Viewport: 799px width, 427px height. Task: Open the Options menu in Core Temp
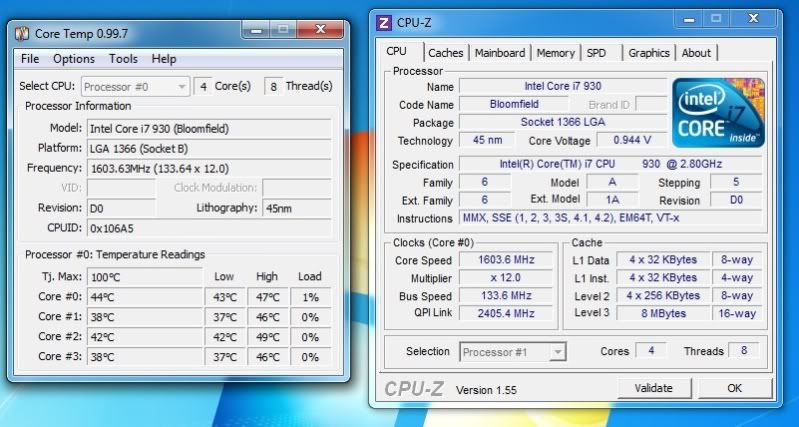click(74, 59)
